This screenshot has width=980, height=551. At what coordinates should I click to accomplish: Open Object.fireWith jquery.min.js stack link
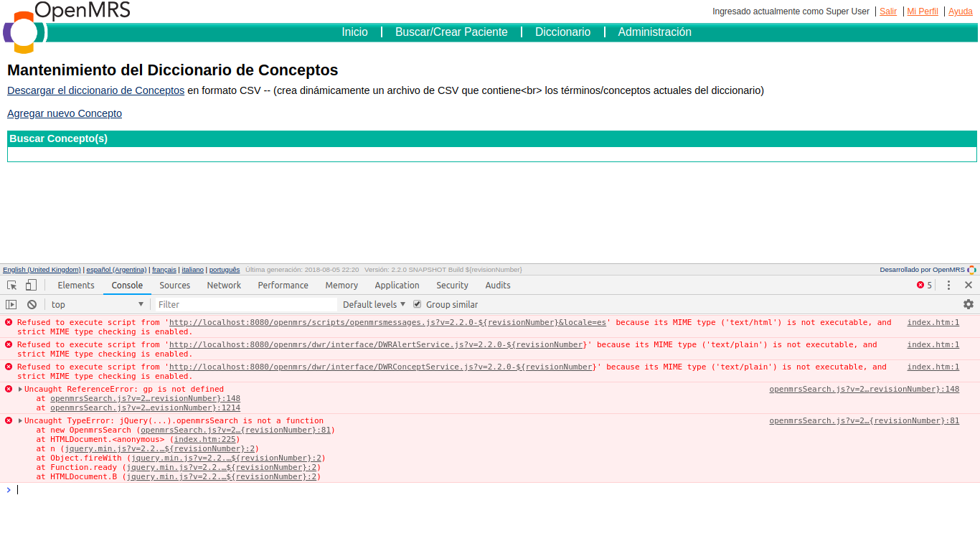pos(226,458)
